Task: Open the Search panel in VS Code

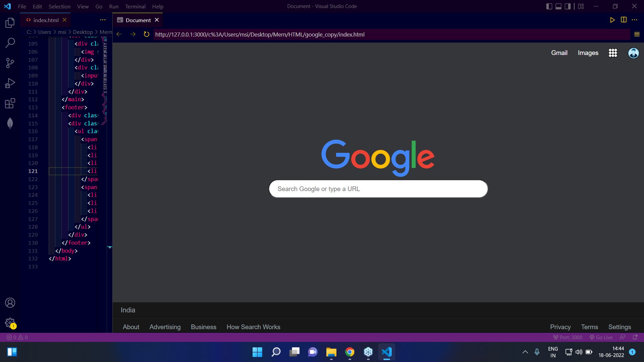Action: (10, 43)
